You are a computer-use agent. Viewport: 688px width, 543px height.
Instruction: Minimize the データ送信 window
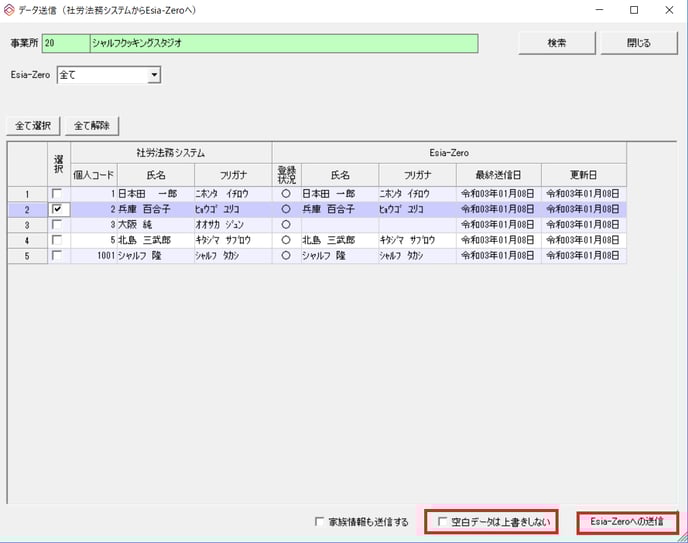click(599, 10)
